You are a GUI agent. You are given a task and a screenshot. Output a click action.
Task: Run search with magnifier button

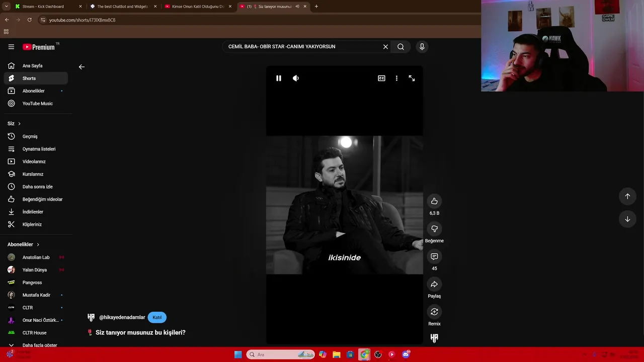point(400,47)
